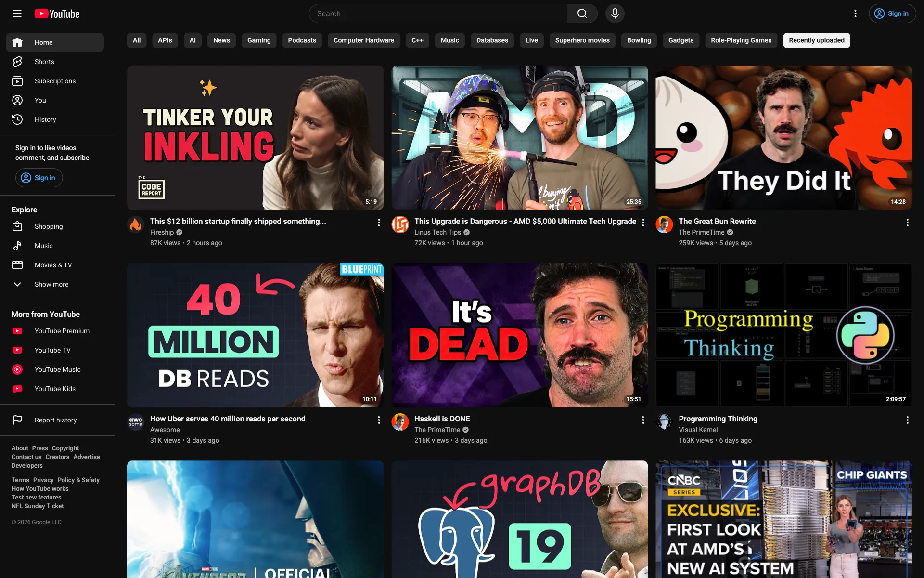Open It's Dead Haskell thumbnail
Image resolution: width=924 pixels, height=578 pixels.
pyautogui.click(x=519, y=335)
